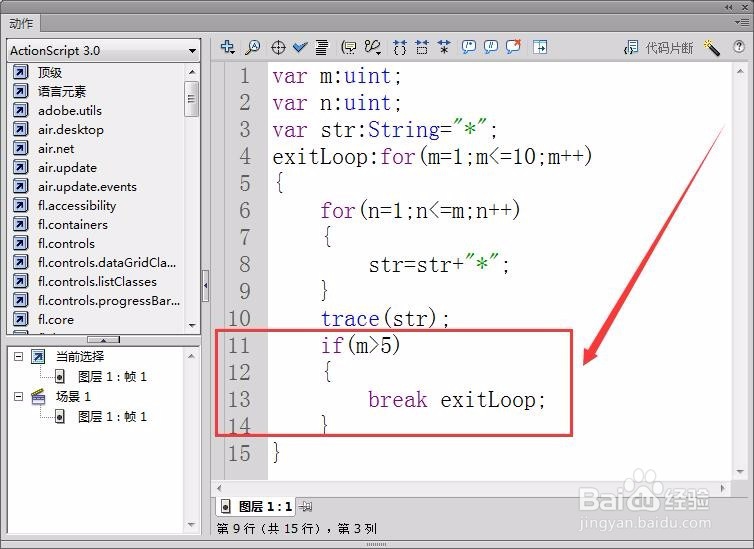754x549 pixels.
Task: Open fl.controls.dataGridCla... package entry
Action: [107, 262]
